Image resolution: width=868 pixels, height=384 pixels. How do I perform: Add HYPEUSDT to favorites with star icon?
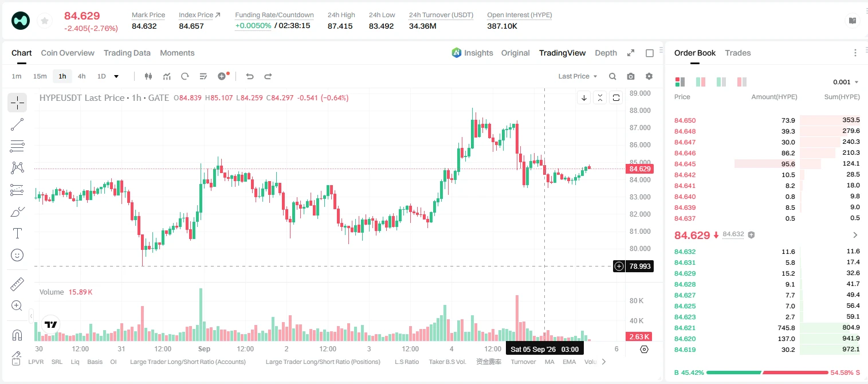click(44, 21)
